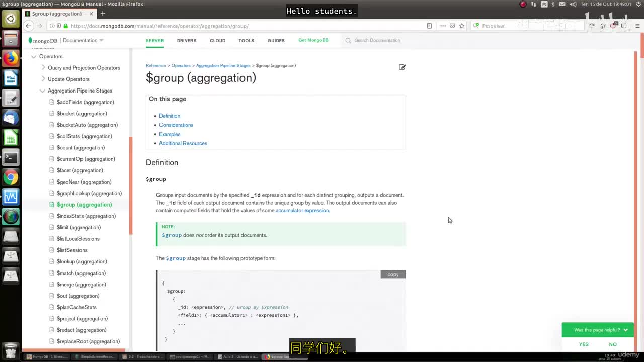Toggle Firefox reader view icon
Screen dimensions: 644x362
tap(429, 26)
